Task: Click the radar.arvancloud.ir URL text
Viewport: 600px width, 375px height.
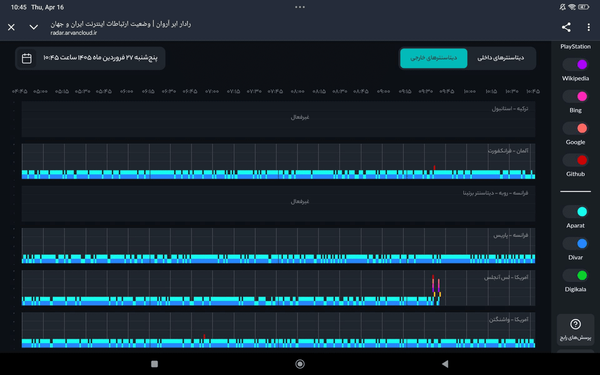Action: click(73, 33)
